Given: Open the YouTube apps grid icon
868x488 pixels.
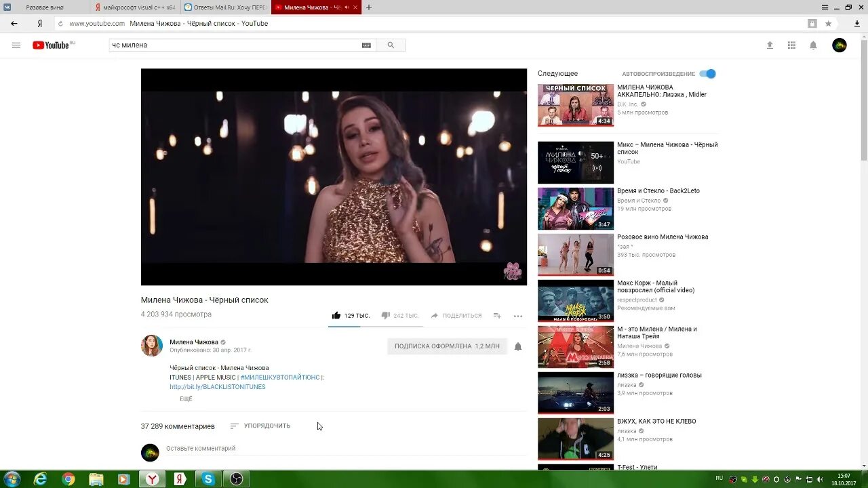Looking at the screenshot, I should tap(791, 45).
